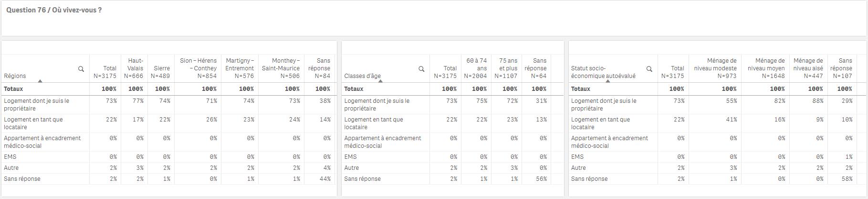Select Sion – Hérens – Conthey column header
This screenshot has width=868, height=199.
point(198,68)
